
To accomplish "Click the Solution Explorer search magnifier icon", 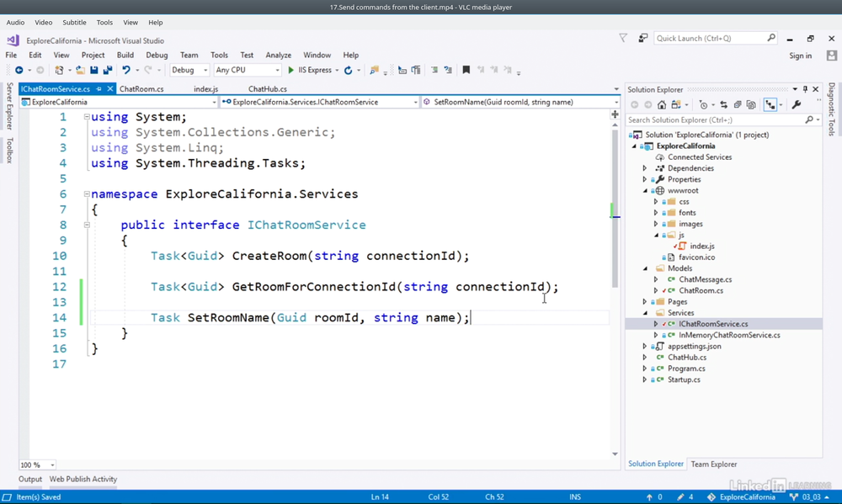I will pyautogui.click(x=809, y=120).
